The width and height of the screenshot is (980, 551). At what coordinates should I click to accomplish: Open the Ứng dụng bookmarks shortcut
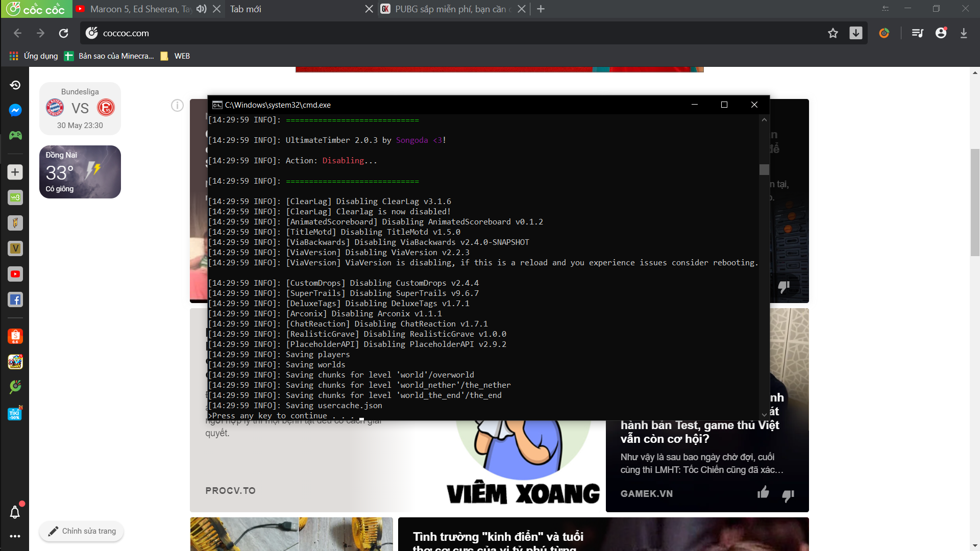[x=34, y=56]
